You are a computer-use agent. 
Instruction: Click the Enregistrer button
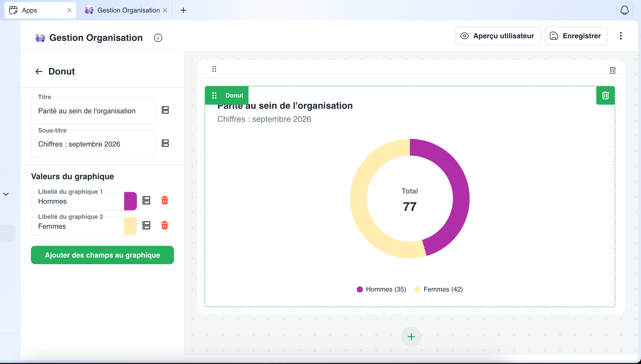(x=576, y=36)
